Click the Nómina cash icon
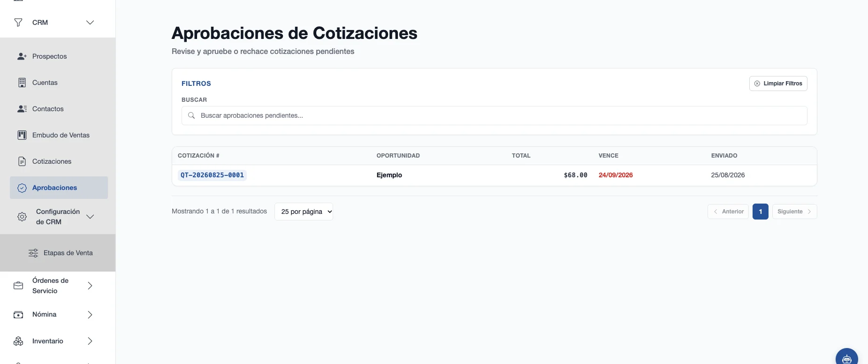The width and height of the screenshot is (868, 364). 18,315
